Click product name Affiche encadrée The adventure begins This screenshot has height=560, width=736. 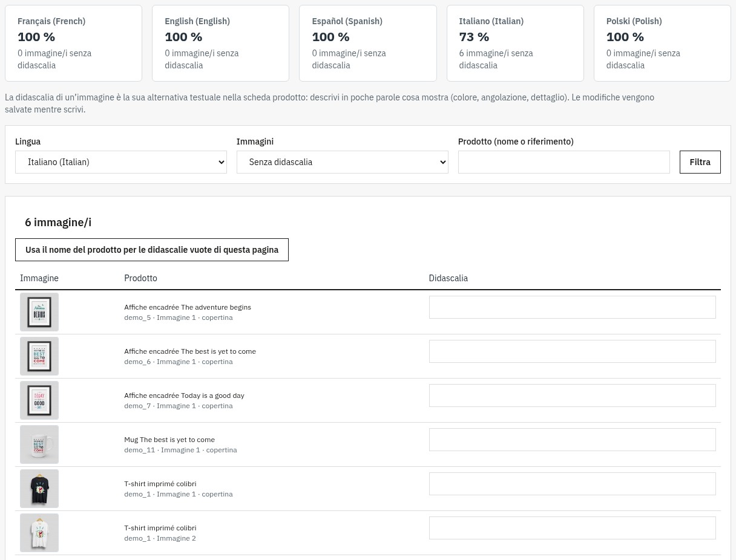point(188,307)
